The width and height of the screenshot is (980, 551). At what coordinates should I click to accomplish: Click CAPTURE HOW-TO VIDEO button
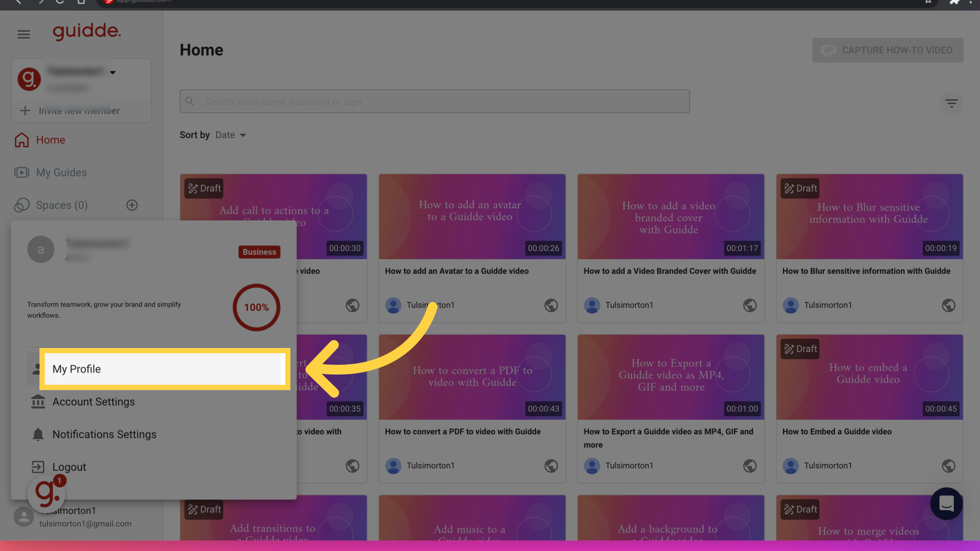[888, 50]
